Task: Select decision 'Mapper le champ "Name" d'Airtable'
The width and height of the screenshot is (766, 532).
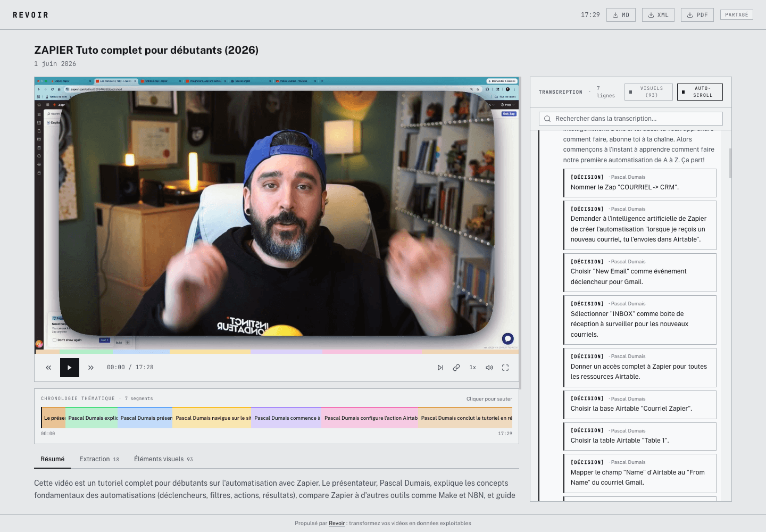Action: point(639,473)
